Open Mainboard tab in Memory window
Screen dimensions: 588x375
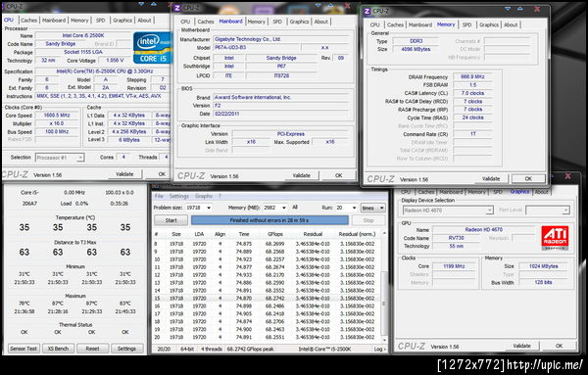point(420,24)
